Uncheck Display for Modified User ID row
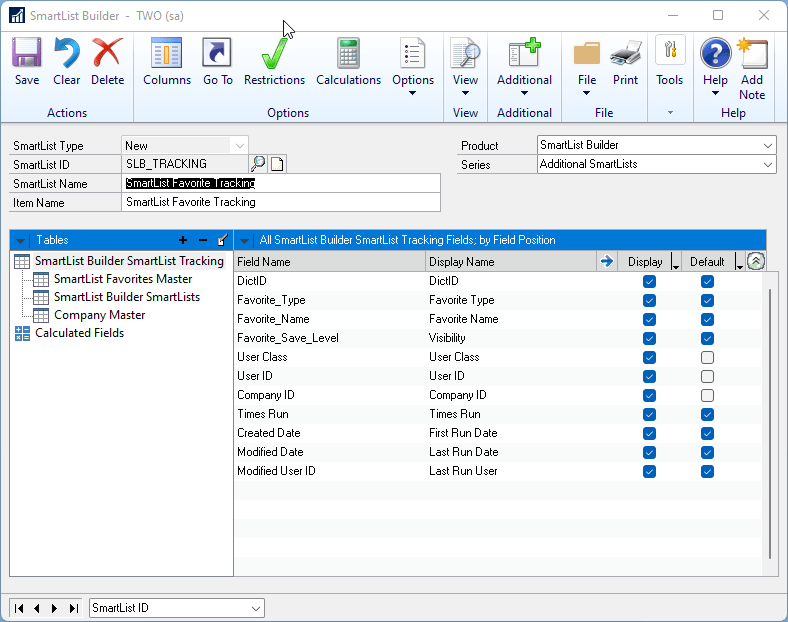This screenshot has width=788, height=622. click(649, 471)
